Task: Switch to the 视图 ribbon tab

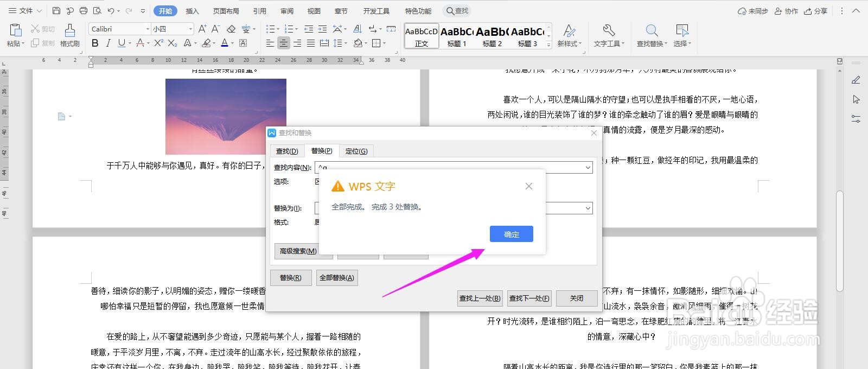Action: click(314, 11)
